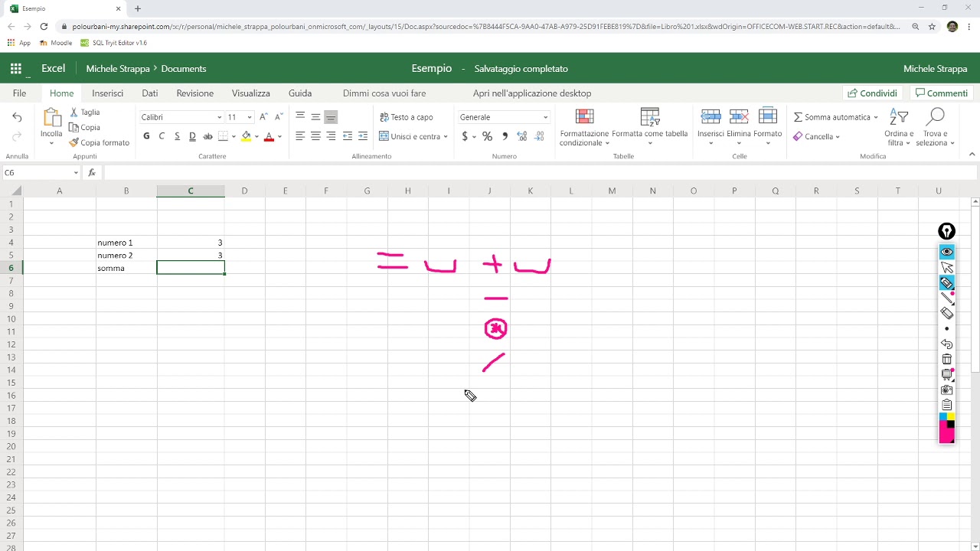
Task: Toggle underline (S) formatting
Action: (x=177, y=136)
